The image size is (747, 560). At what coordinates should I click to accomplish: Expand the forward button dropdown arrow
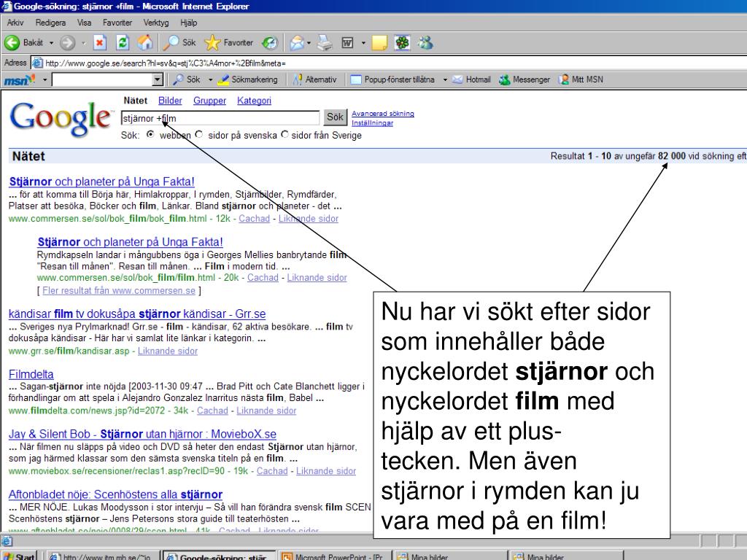(x=83, y=43)
